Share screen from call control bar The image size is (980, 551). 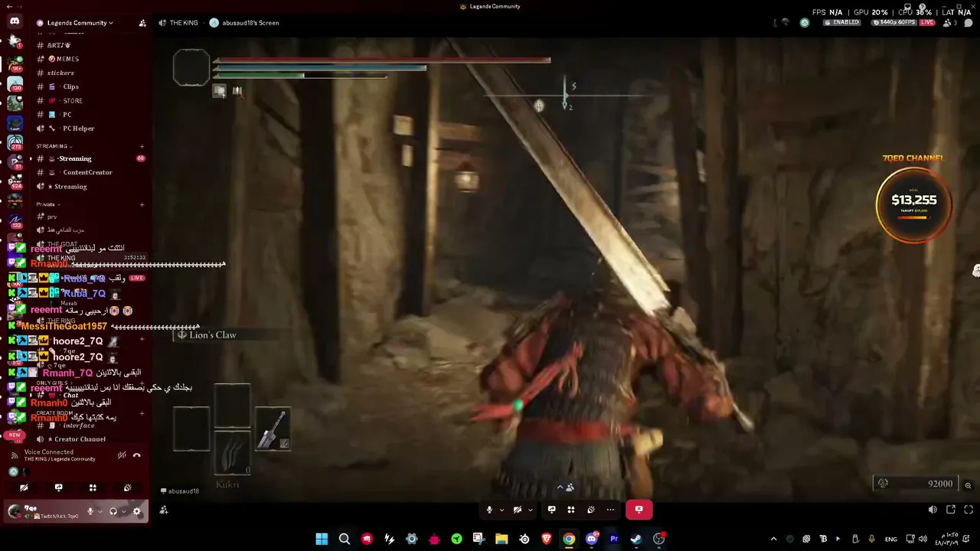coord(551,510)
